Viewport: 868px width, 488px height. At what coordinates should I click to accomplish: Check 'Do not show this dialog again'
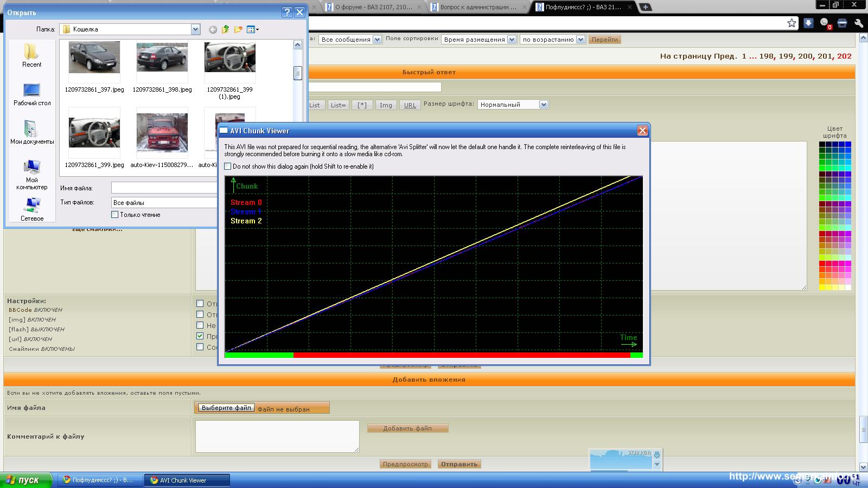[x=228, y=166]
